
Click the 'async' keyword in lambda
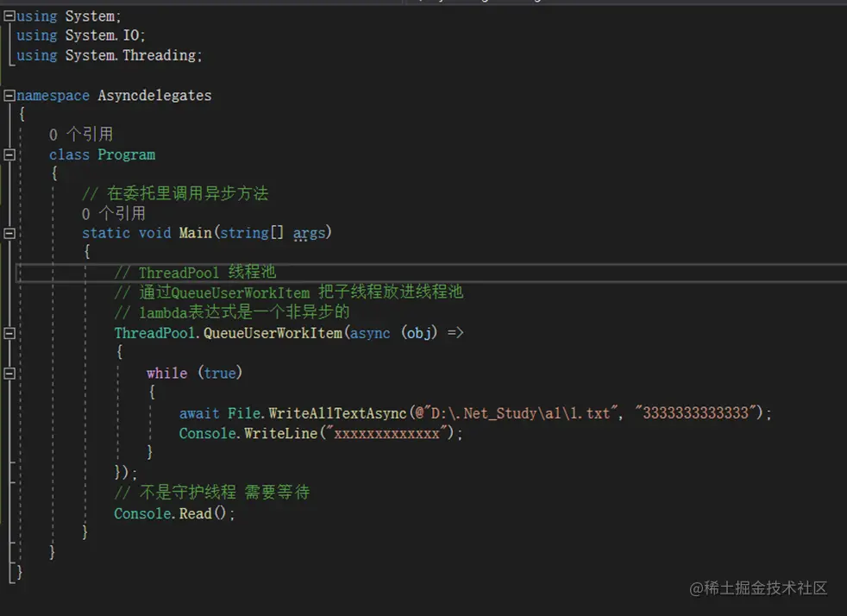(370, 333)
